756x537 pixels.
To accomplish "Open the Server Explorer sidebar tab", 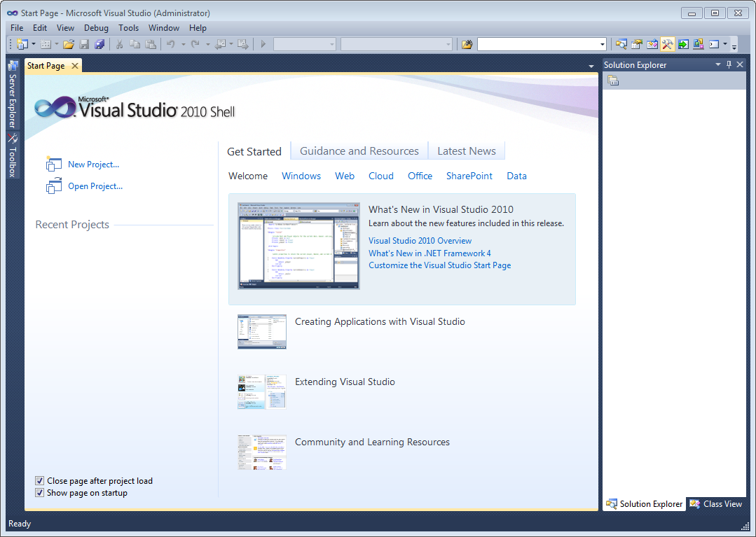I will (12, 91).
